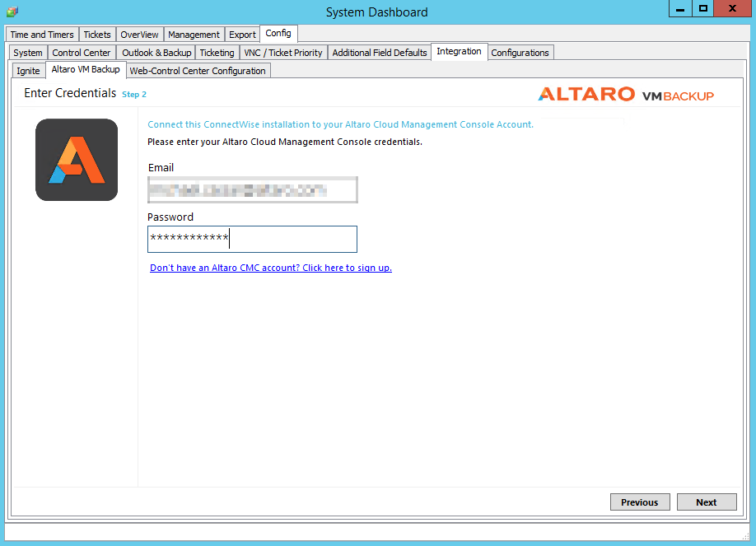
Task: Open the System sub-tab
Action: click(28, 53)
